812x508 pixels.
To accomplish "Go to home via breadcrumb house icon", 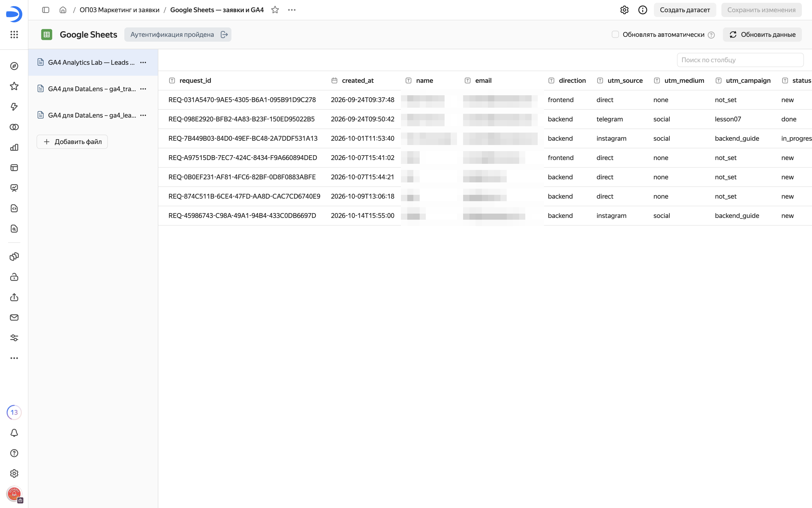I will [x=63, y=10].
